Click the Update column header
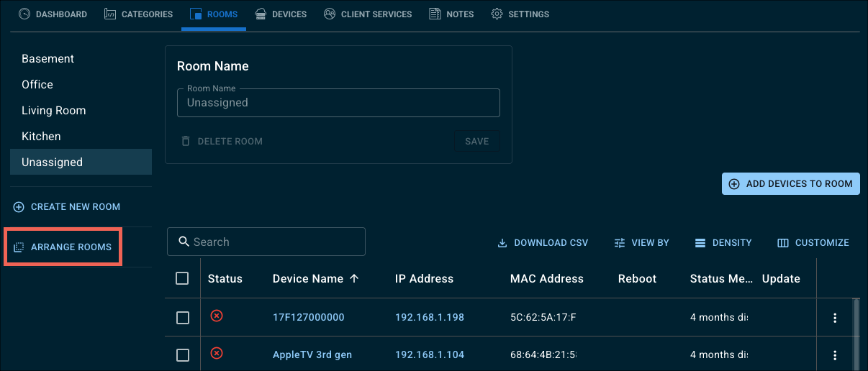868x371 pixels. [x=781, y=279]
